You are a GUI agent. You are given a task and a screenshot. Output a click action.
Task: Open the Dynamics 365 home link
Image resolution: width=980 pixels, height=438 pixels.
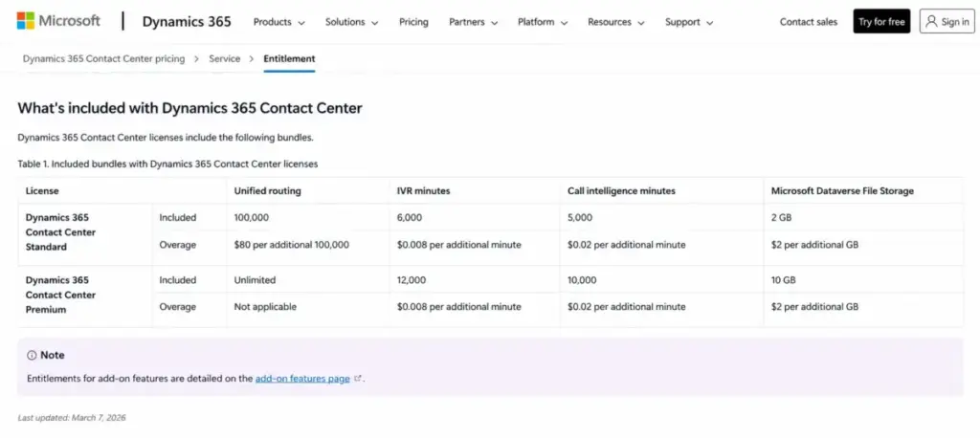pyautogui.click(x=187, y=21)
